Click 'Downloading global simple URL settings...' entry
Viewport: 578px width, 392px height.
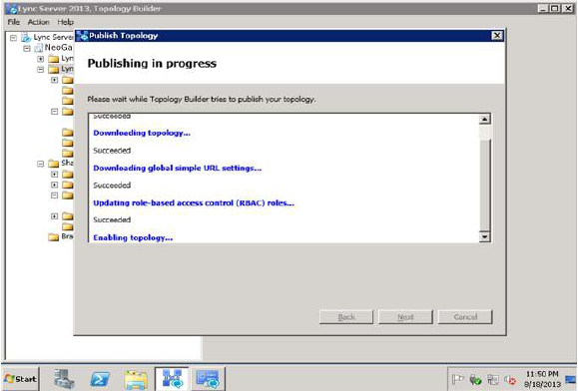coord(178,168)
